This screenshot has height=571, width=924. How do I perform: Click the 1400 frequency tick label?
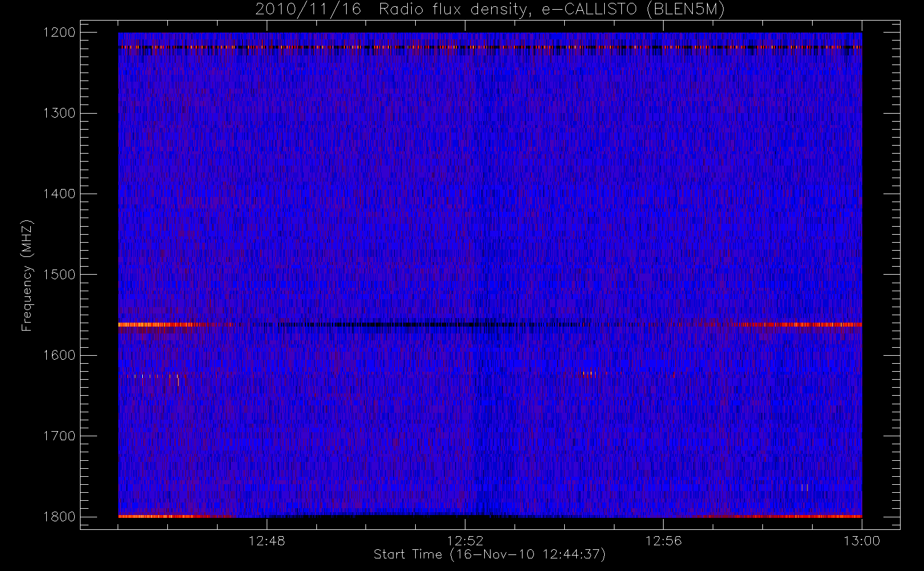[59, 194]
